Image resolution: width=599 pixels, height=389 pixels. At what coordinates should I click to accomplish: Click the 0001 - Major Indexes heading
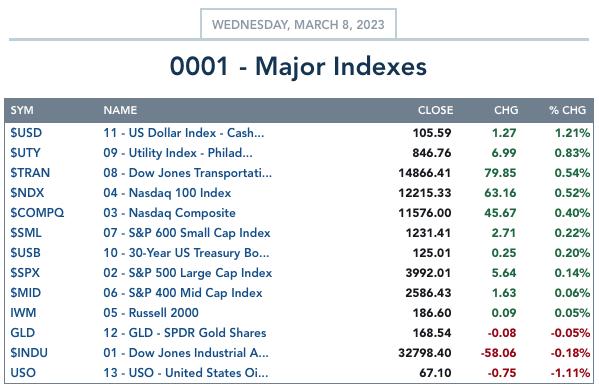tap(298, 66)
